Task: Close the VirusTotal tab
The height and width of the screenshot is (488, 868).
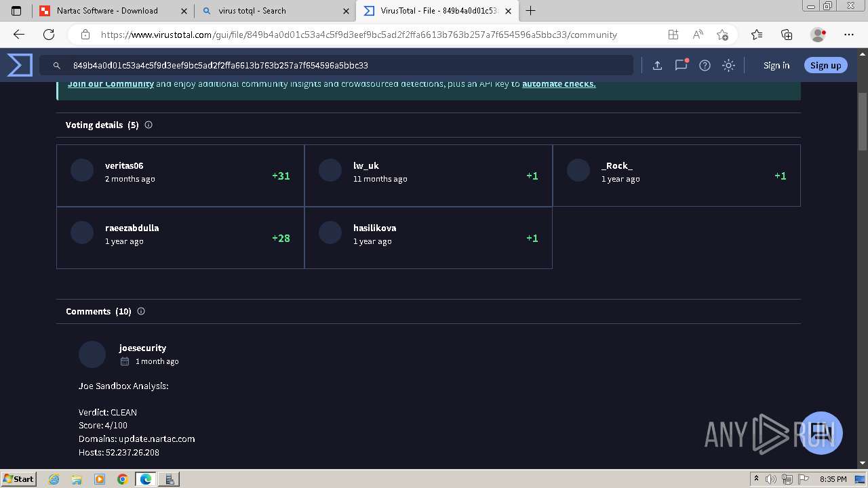Action: point(509,11)
